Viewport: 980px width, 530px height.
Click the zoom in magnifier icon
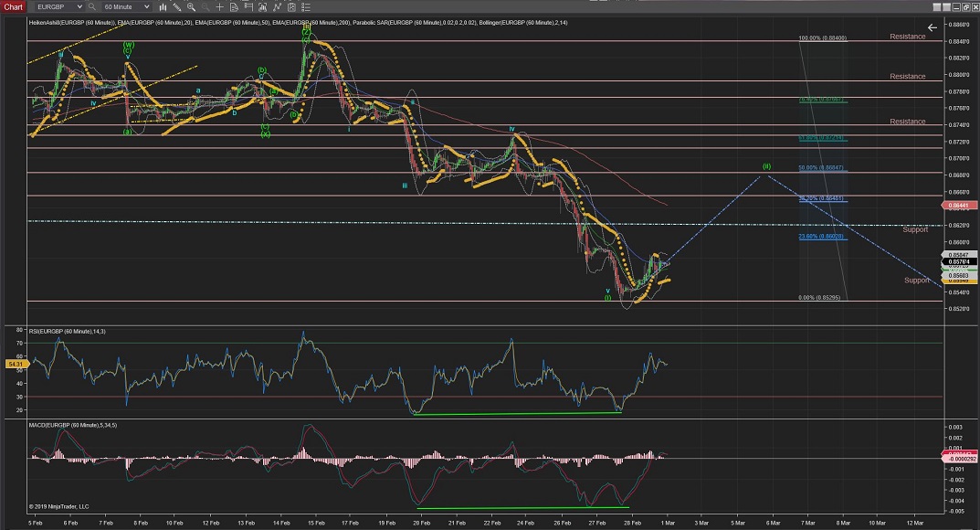[191, 7]
